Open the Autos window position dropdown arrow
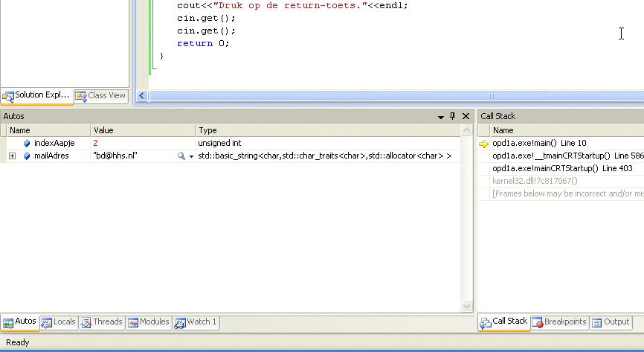644x352 pixels. [x=440, y=116]
